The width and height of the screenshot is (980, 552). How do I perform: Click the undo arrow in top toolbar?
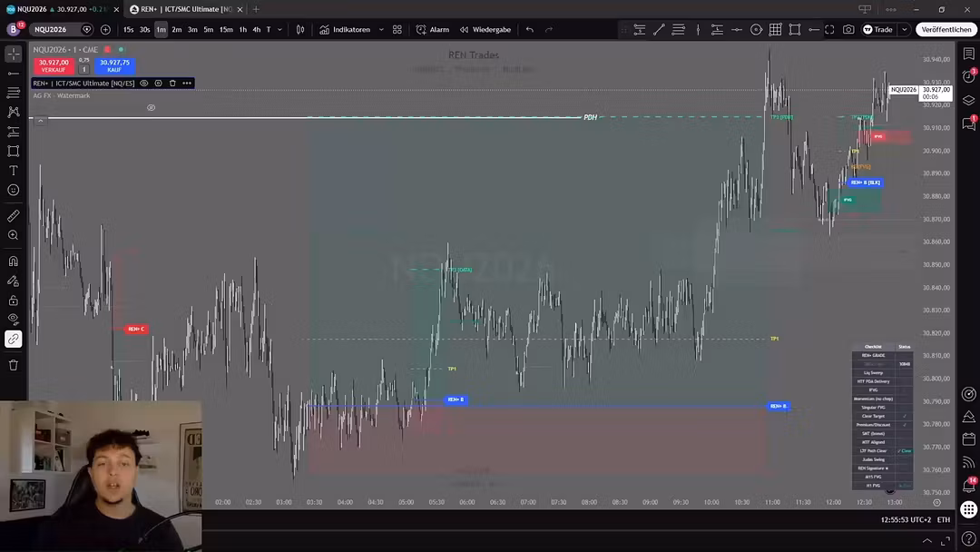[x=529, y=29]
